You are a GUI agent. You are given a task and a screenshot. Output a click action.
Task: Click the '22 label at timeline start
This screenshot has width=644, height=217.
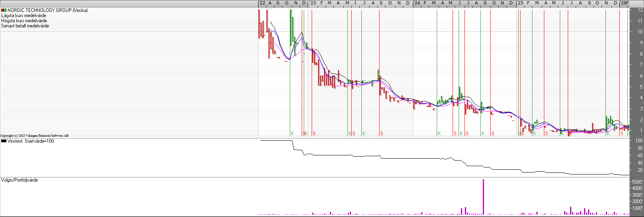pyautogui.click(x=262, y=3)
